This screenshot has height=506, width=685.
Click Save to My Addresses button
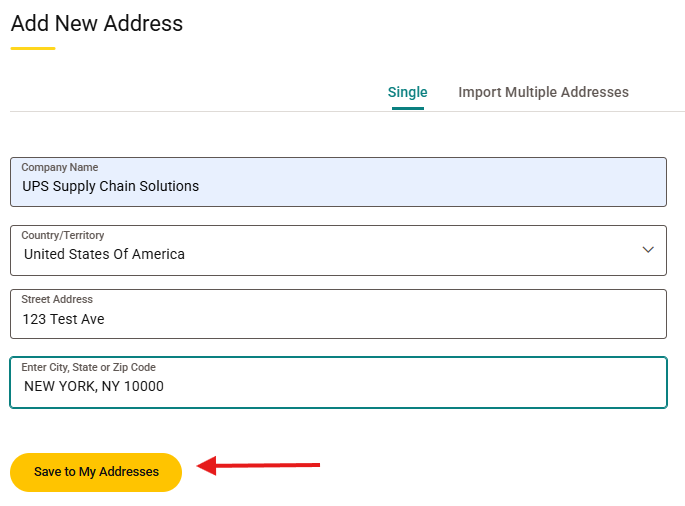[96, 472]
